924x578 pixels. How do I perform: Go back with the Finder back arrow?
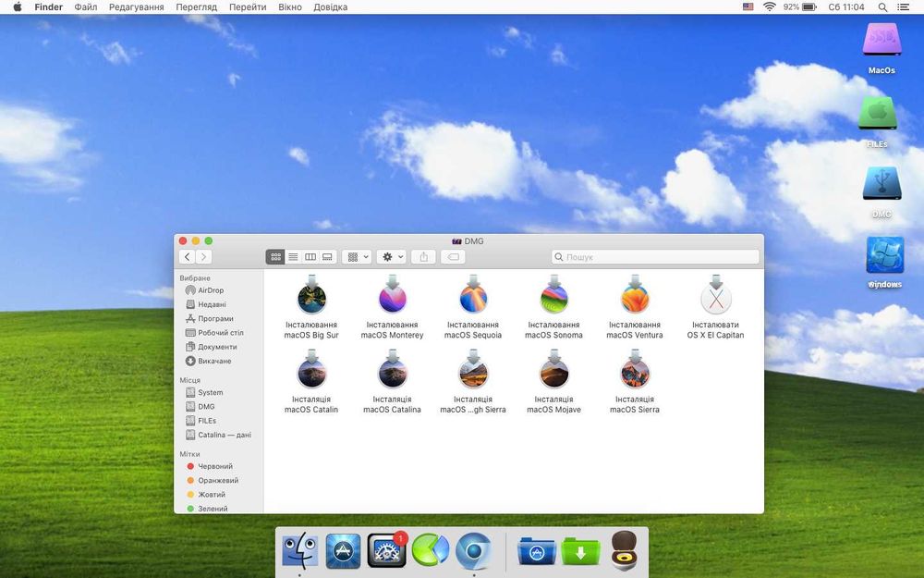tap(187, 256)
